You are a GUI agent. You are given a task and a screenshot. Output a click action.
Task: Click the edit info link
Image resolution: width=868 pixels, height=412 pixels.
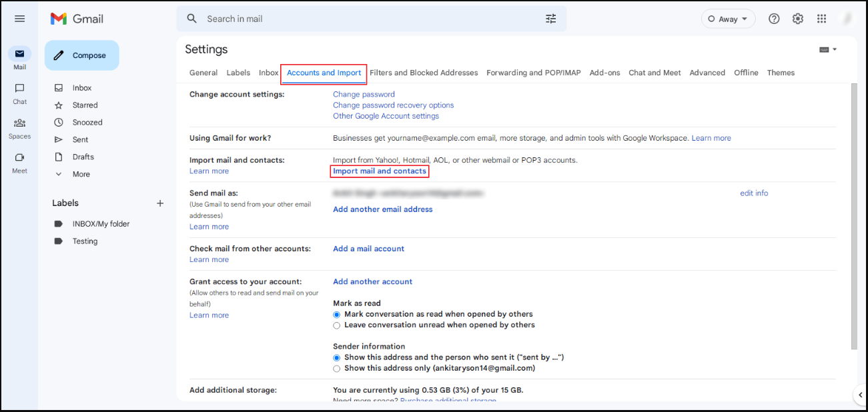coord(754,193)
